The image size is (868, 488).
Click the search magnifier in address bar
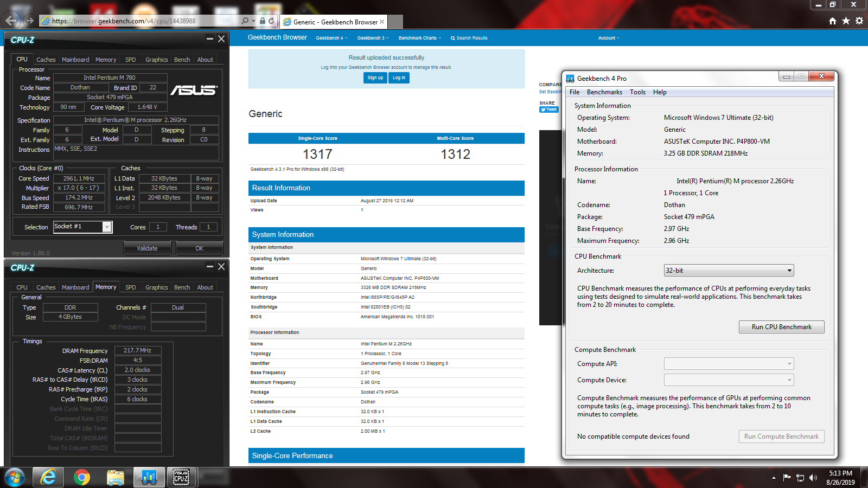pyautogui.click(x=245, y=21)
